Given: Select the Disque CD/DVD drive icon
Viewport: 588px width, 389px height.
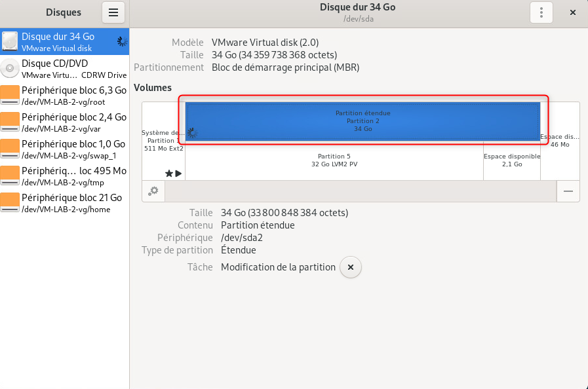Looking at the screenshot, I should pos(10,69).
